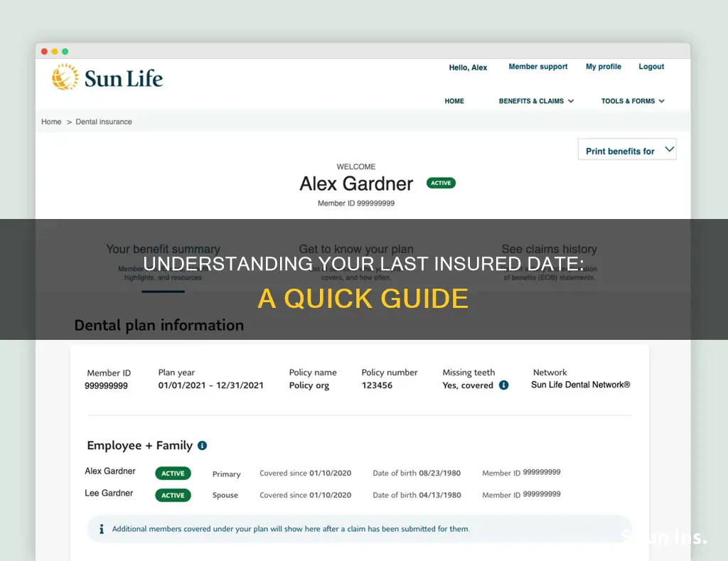Open the Member support link
Image resolution: width=728 pixels, height=561 pixels.
(x=537, y=66)
